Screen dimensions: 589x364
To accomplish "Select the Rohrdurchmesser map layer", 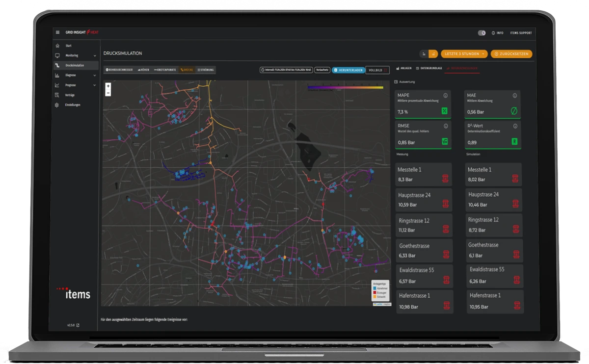I will (x=119, y=70).
